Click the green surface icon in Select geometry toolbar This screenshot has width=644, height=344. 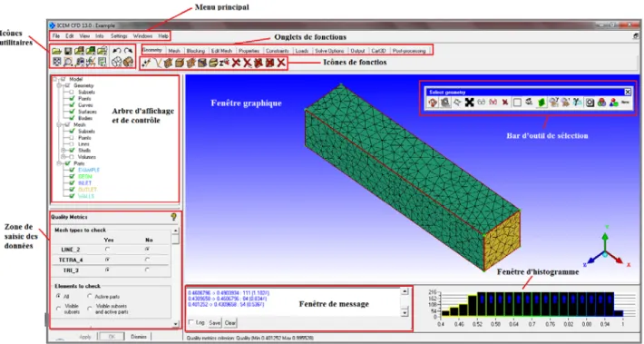[542, 103]
